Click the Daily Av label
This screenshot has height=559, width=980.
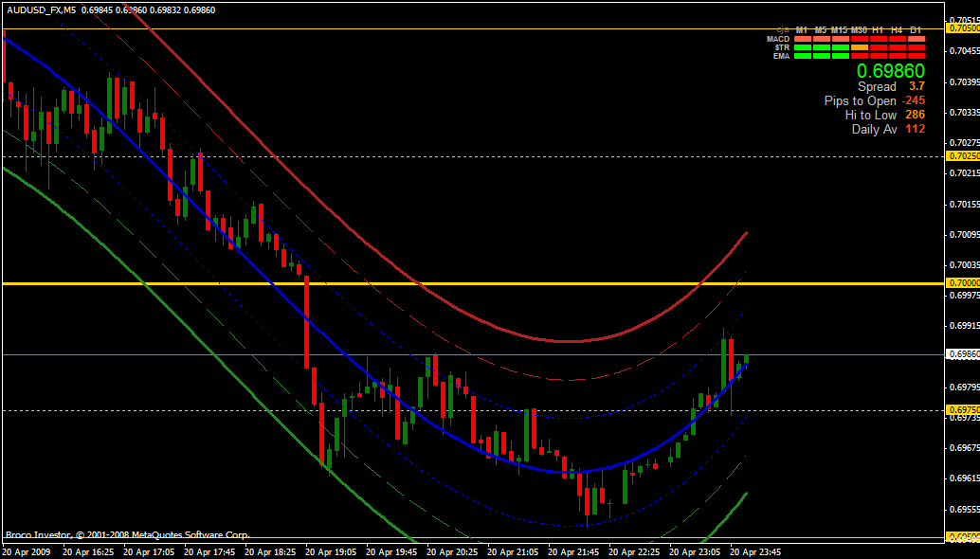(875, 129)
